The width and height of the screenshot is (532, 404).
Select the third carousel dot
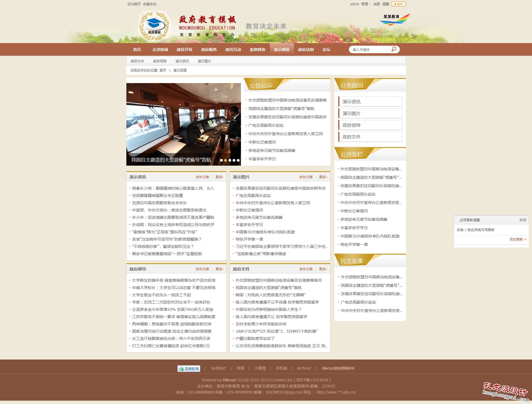(230, 160)
